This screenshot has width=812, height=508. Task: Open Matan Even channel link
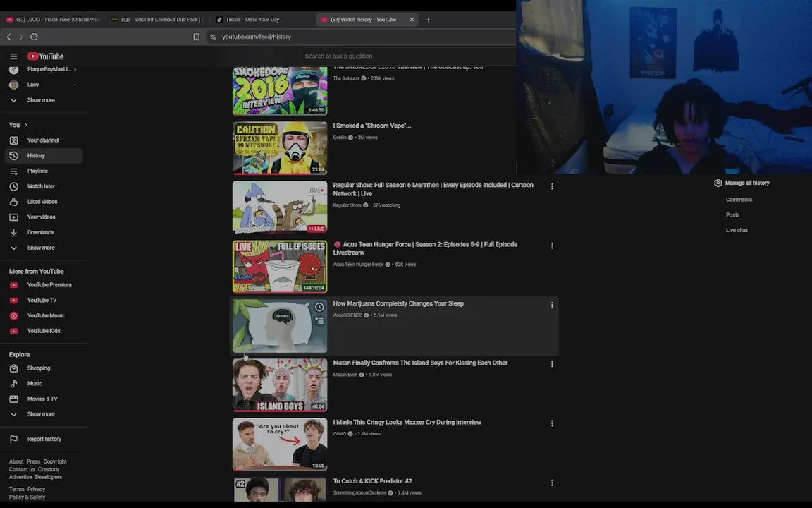(345, 375)
